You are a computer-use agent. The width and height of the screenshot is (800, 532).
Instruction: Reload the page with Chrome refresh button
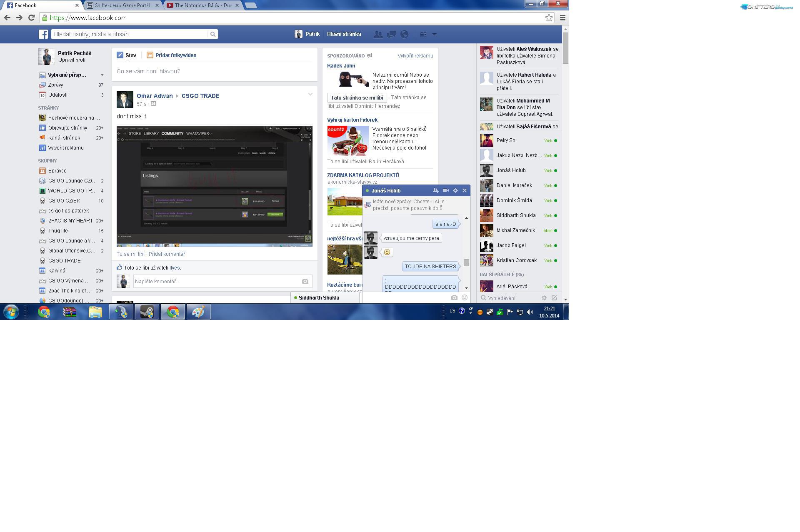click(31, 17)
